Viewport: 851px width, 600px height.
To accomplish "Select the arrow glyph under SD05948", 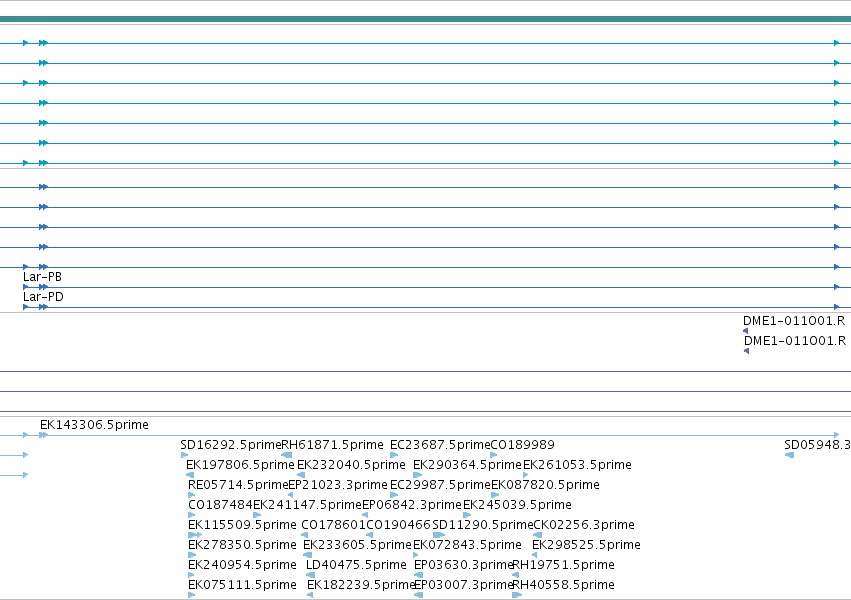I will click(x=790, y=455).
